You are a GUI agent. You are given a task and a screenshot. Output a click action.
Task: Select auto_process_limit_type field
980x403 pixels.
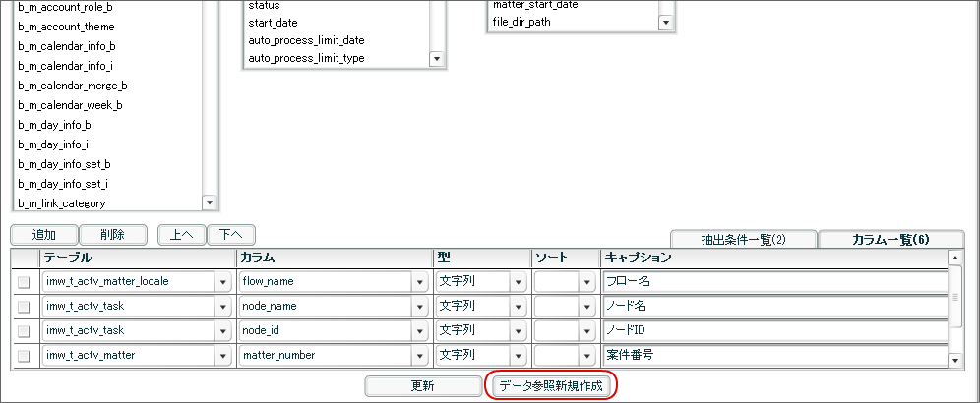click(306, 58)
